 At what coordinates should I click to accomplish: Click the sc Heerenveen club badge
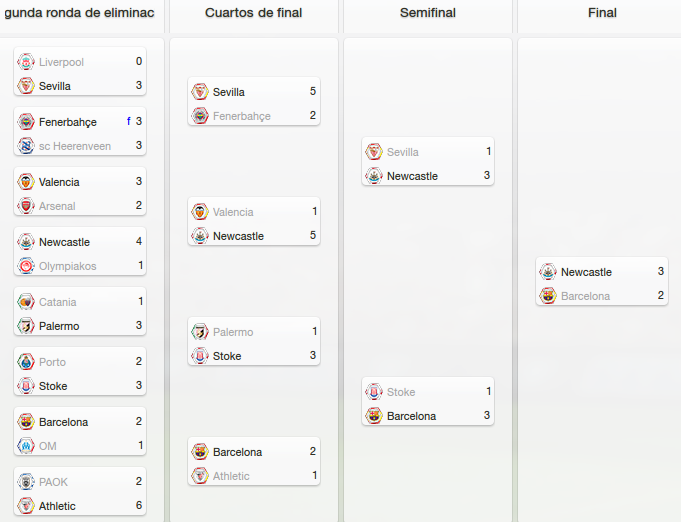(x=26, y=146)
